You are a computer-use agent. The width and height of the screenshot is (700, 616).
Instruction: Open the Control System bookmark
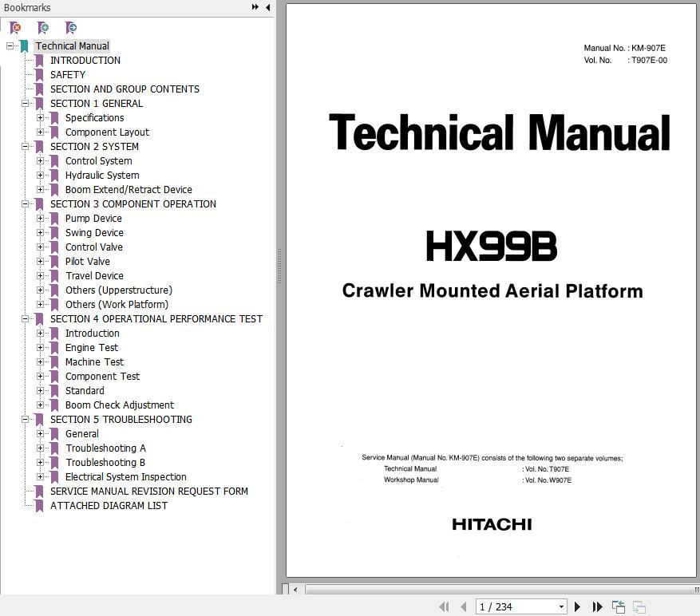tap(99, 160)
